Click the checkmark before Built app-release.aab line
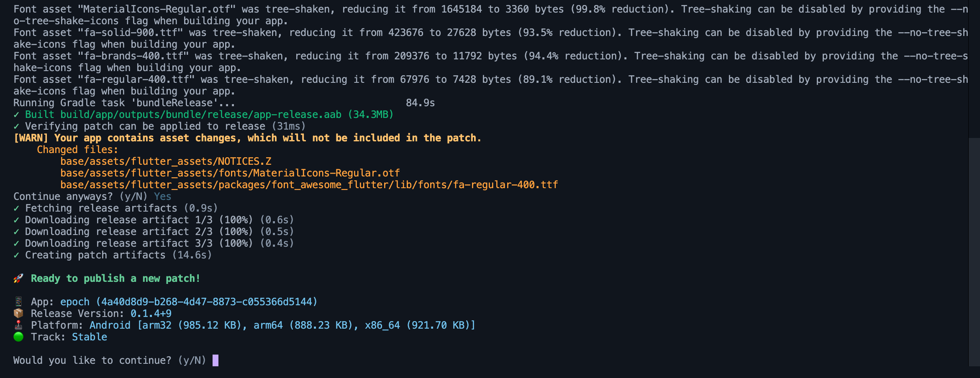The height and width of the screenshot is (378, 980). coord(16,115)
